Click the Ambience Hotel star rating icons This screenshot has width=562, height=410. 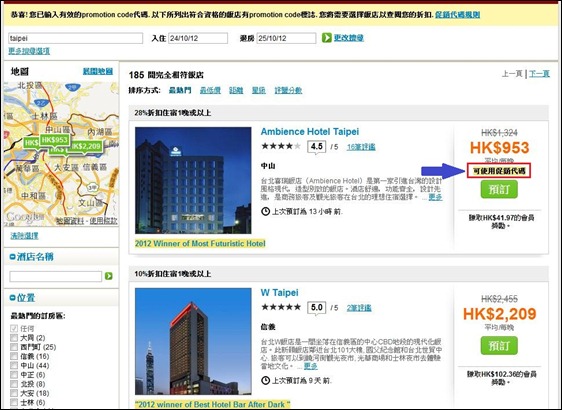pyautogui.click(x=281, y=146)
